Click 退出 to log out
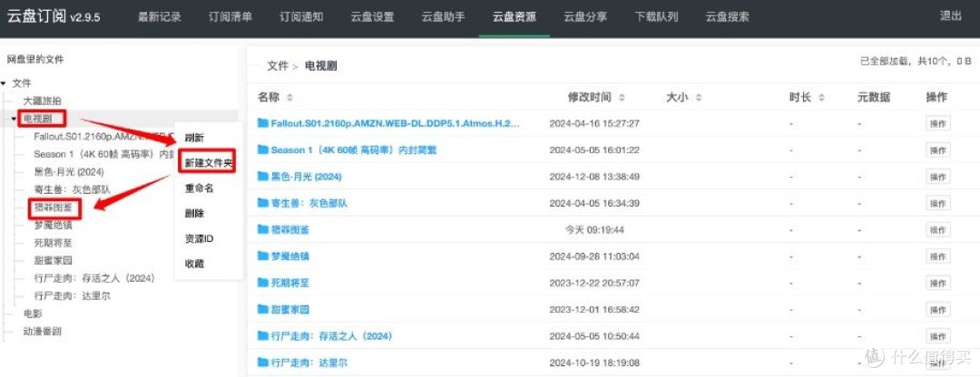 pos(951,16)
